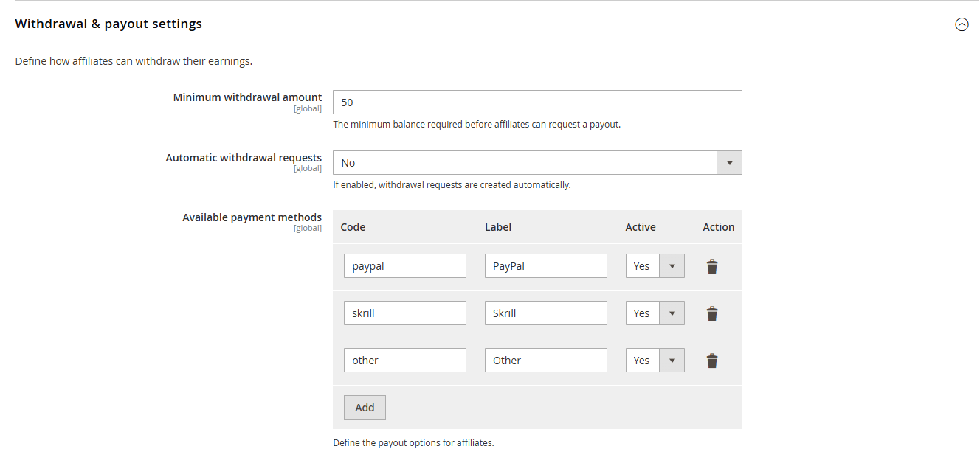The width and height of the screenshot is (980, 463).
Task: Click the Code column header
Action: (x=352, y=226)
